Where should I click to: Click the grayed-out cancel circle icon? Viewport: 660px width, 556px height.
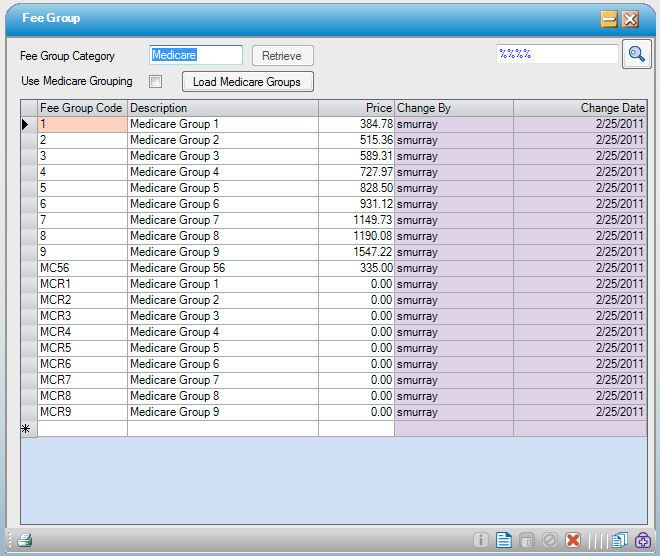(550, 540)
